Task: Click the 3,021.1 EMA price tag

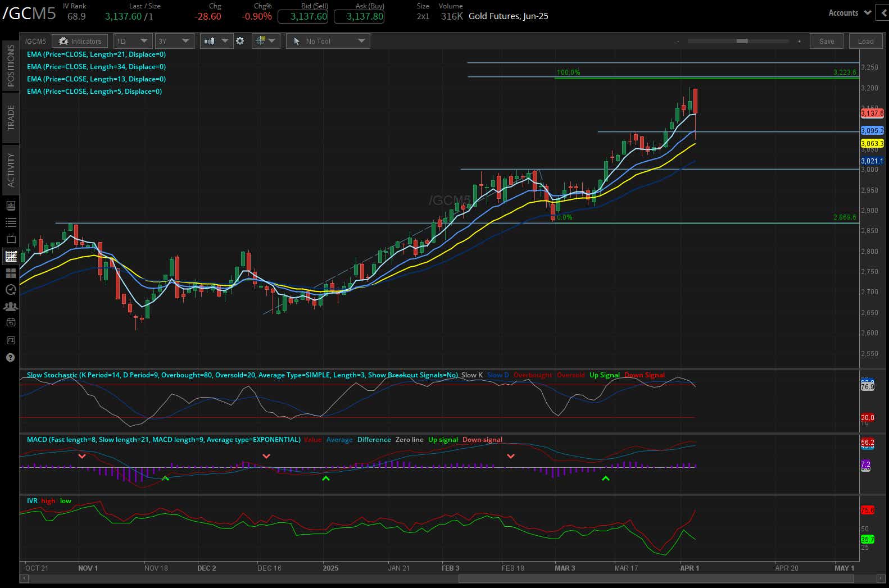Action: pyautogui.click(x=872, y=161)
